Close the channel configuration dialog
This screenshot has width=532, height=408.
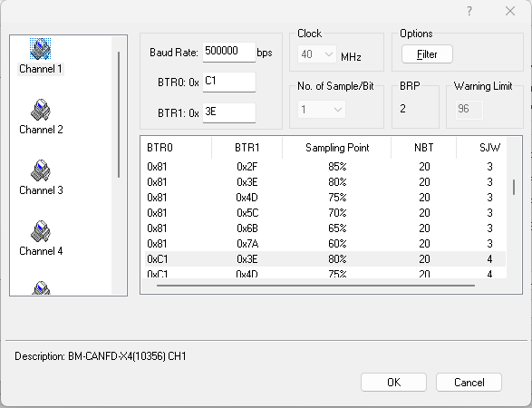(x=510, y=11)
